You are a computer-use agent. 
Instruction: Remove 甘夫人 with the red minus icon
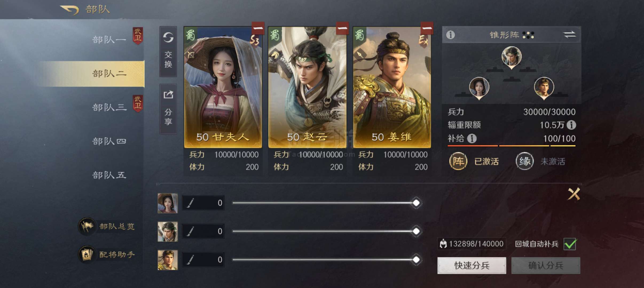pyautogui.click(x=258, y=28)
